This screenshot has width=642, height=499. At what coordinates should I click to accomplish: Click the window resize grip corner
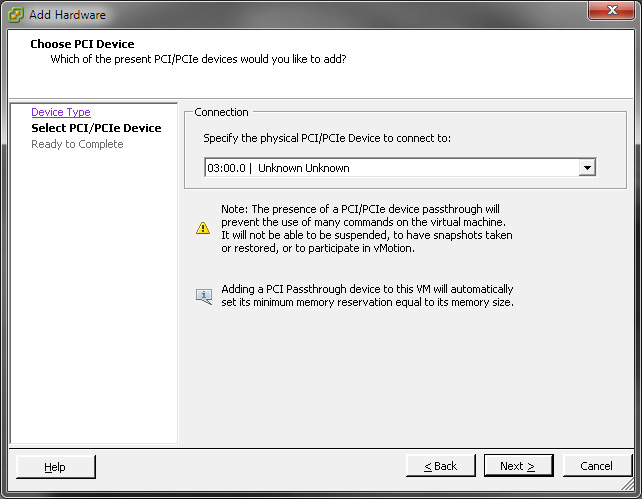(628, 485)
